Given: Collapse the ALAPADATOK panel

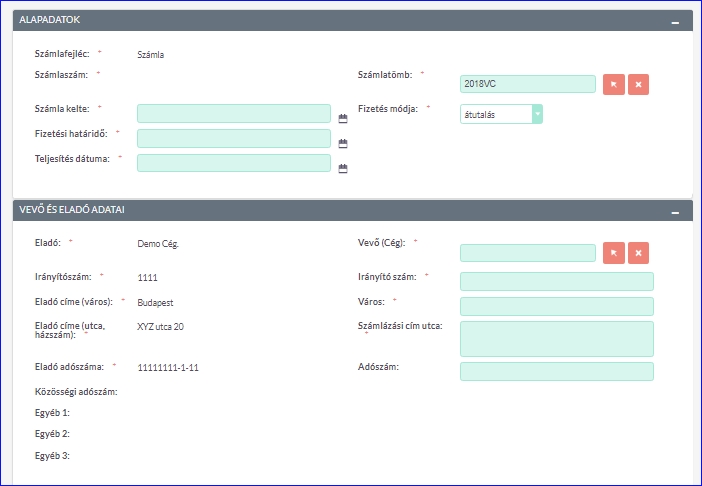Looking at the screenshot, I should point(675,21).
